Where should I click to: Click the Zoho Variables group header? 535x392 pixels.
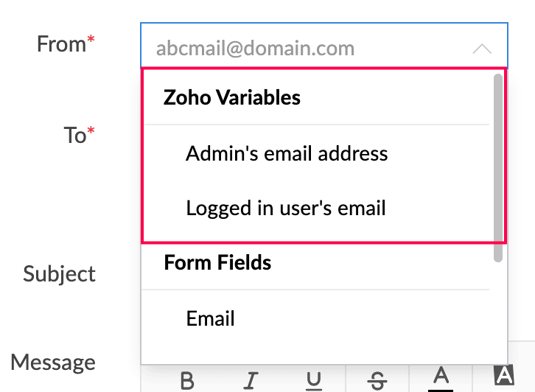click(x=231, y=97)
